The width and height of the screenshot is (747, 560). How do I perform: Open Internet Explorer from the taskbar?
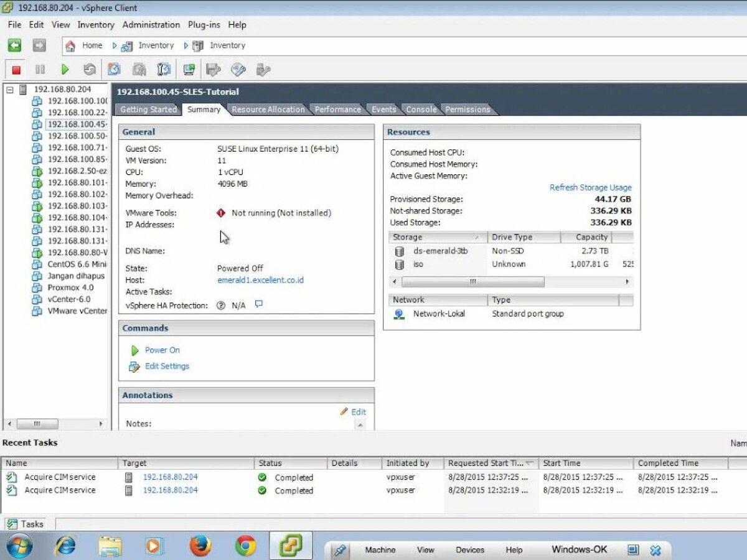point(65,546)
